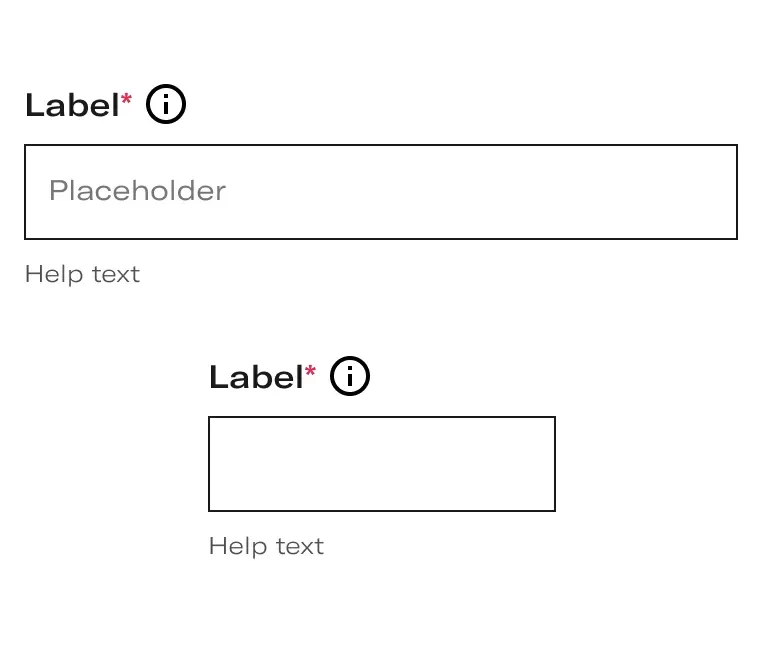
Task: Focus the empty narrow text field
Action: 382,464
